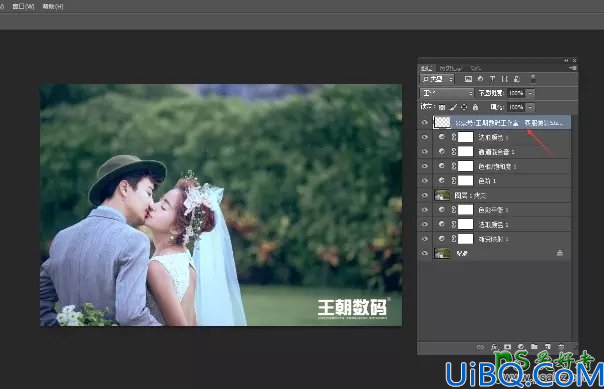Click the Gradient Map layer mask thumbnail
605x389 pixels.
[465, 239]
